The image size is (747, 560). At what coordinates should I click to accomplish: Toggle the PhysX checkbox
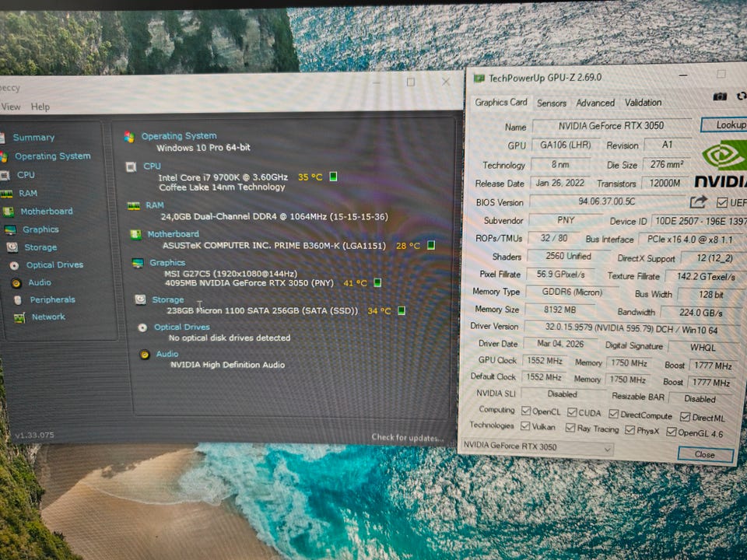630,430
